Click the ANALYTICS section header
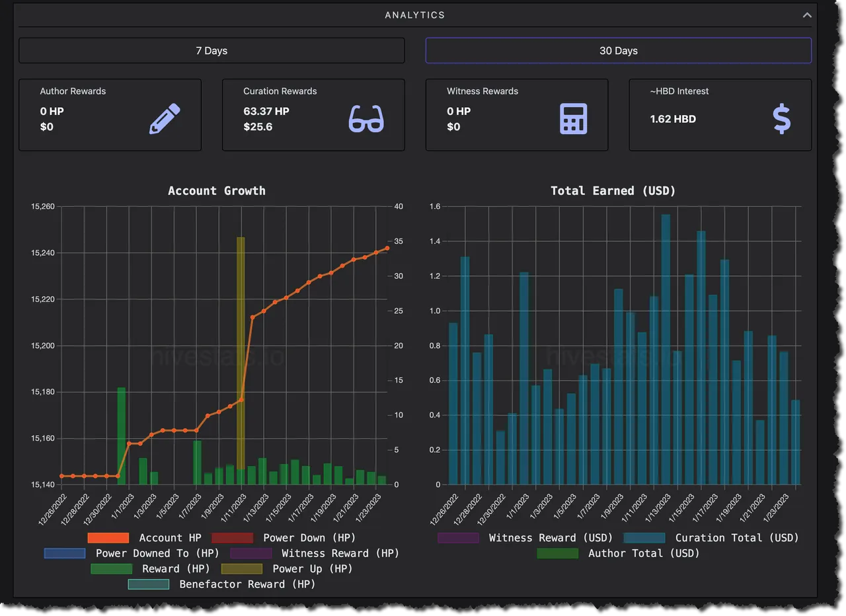846x616 pixels. (x=415, y=15)
